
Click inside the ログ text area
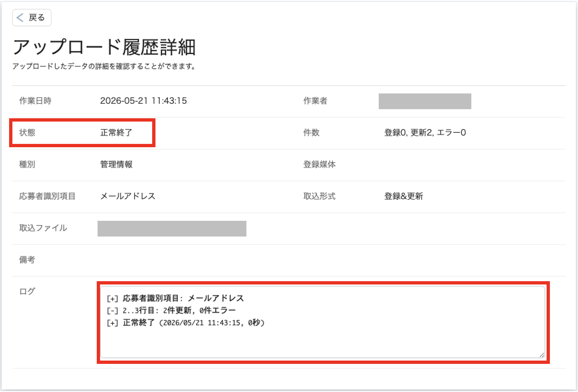(322, 322)
